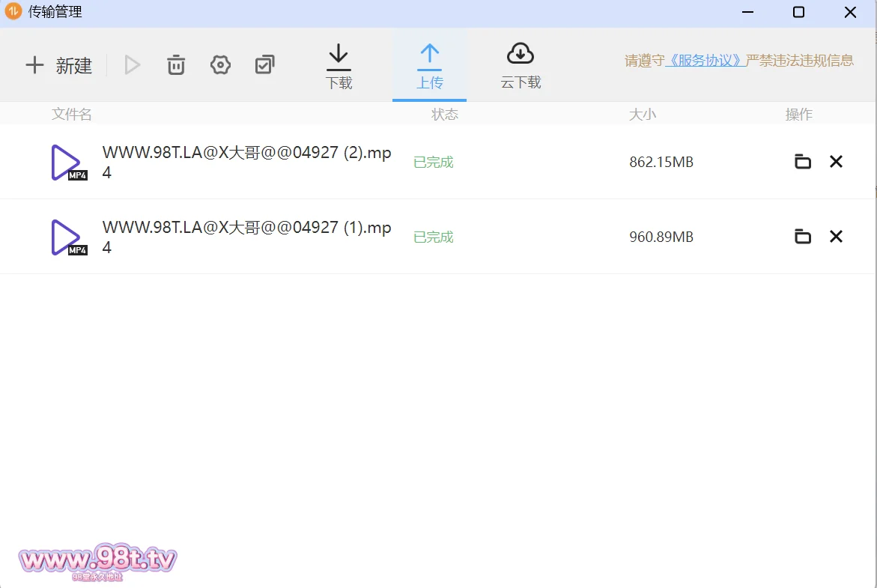Click the 文件名 column header

coord(72,115)
